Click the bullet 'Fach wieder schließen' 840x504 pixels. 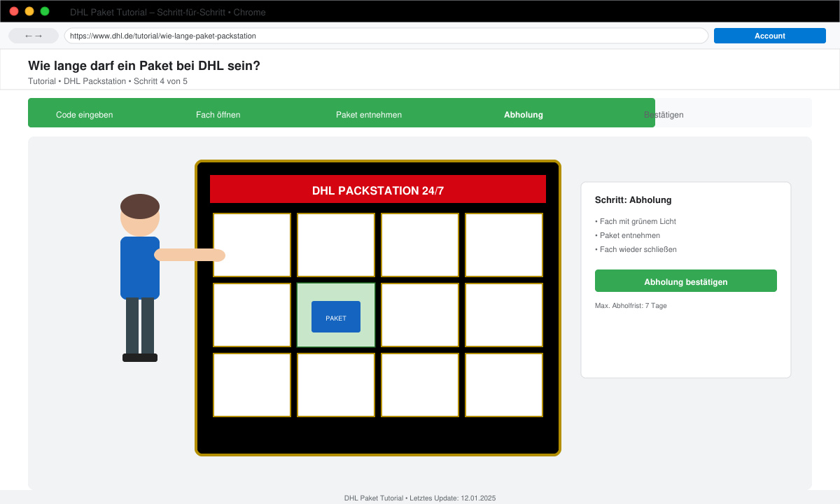(x=636, y=249)
